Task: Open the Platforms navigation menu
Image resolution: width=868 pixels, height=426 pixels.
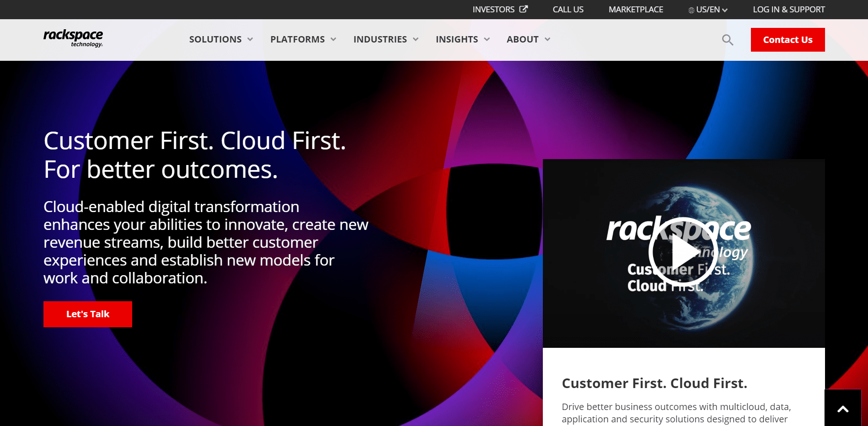Action: tap(303, 39)
